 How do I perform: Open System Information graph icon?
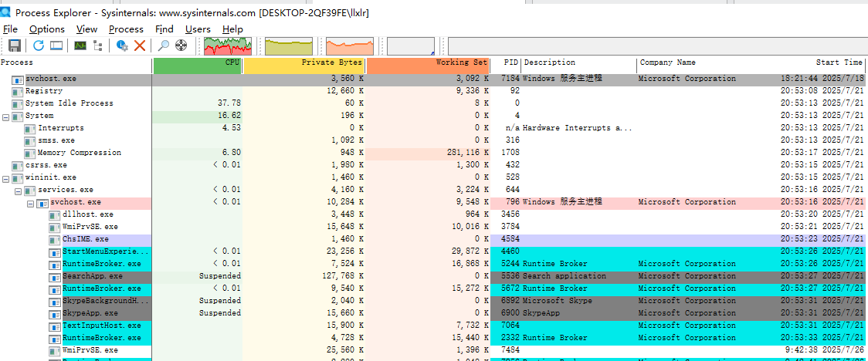(80, 46)
